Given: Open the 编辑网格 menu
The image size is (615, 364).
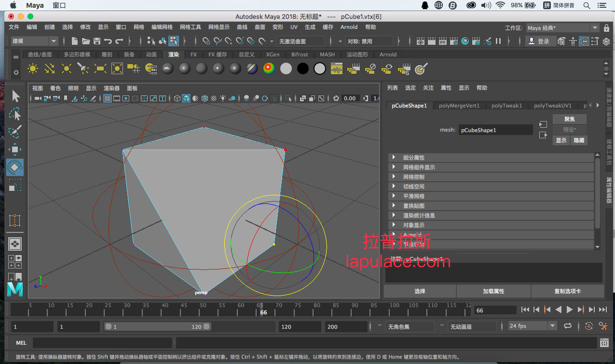Looking at the screenshot, I should click(x=162, y=27).
